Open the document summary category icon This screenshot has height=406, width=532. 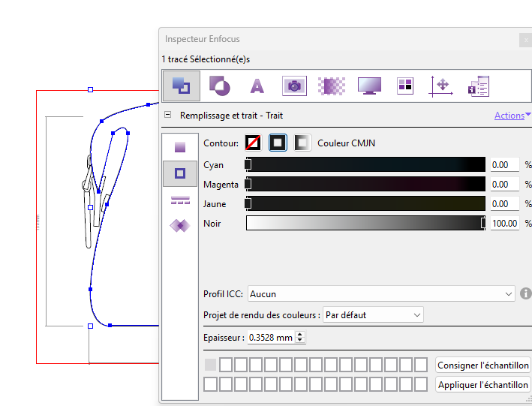(479, 86)
